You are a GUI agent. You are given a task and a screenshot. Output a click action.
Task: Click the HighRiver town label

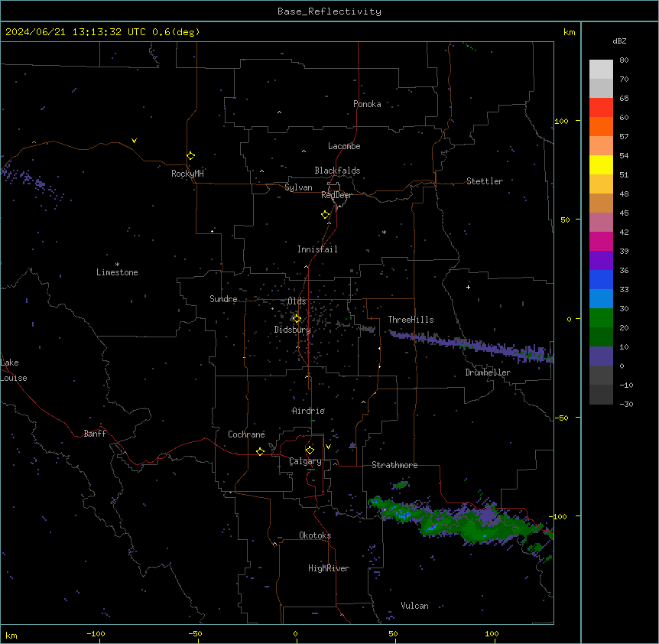[329, 568]
